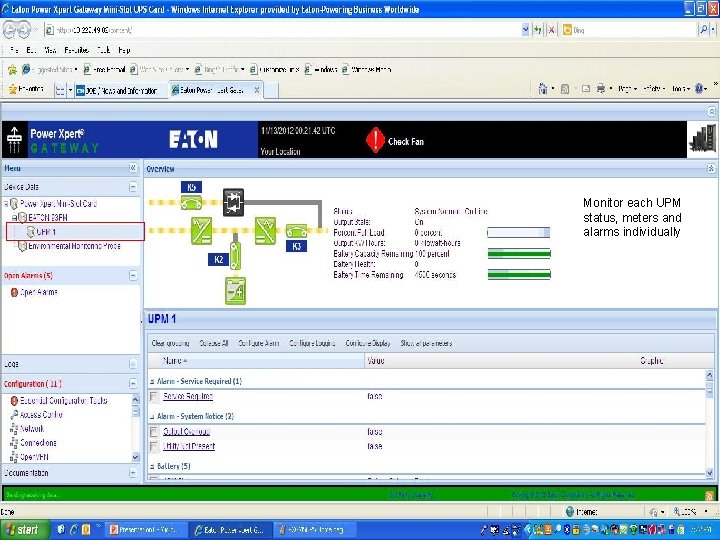Collapse the Configuration panel
720x540 pixels.
[x=133, y=384]
